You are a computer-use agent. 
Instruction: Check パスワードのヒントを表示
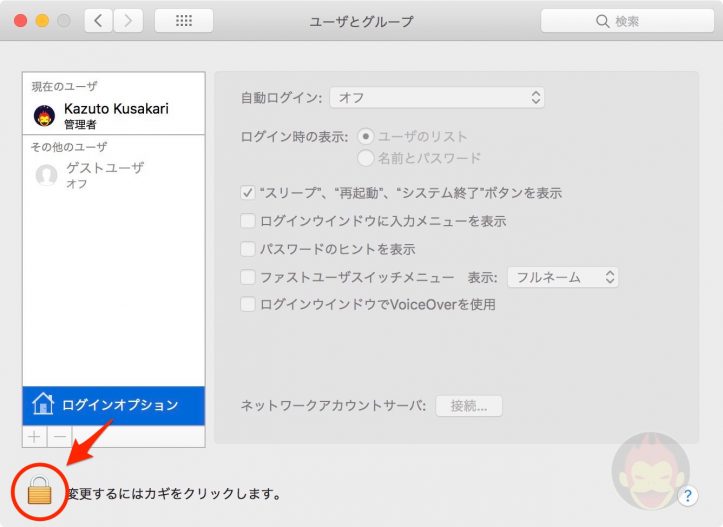[248, 249]
